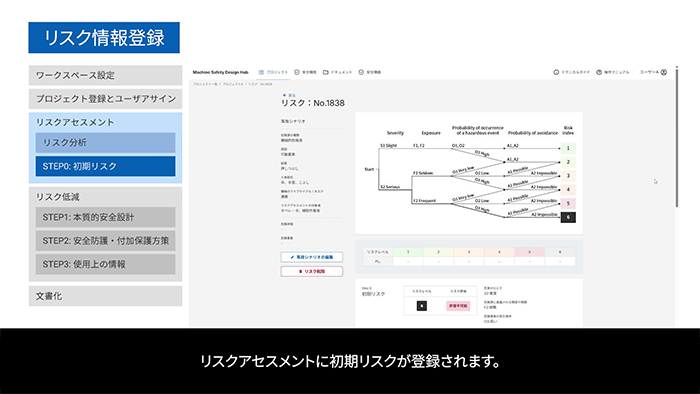This screenshot has height=394, width=700.
Task: Select STEP0: 初期リスク step
Action: pyautogui.click(x=105, y=166)
